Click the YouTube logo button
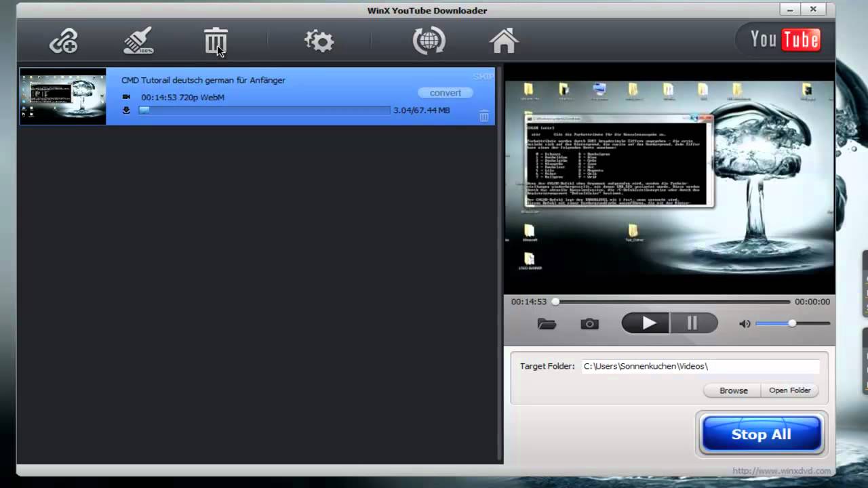Viewport: 868px width, 488px height. 785,40
